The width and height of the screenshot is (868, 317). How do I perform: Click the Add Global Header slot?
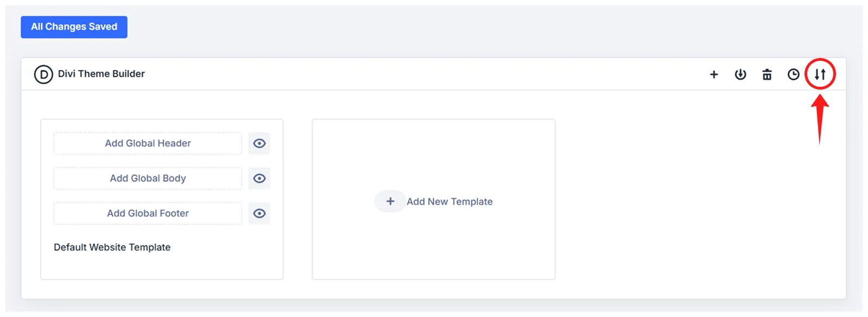click(148, 143)
